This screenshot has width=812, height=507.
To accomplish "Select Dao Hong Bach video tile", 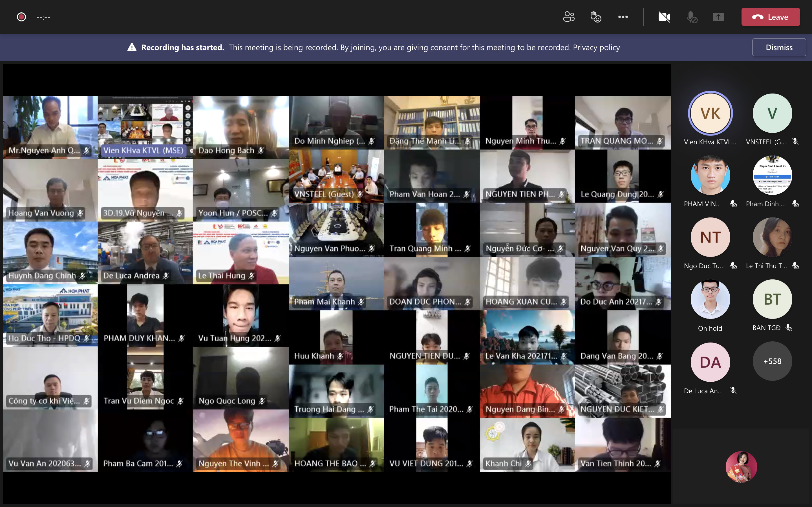I will tap(240, 127).
